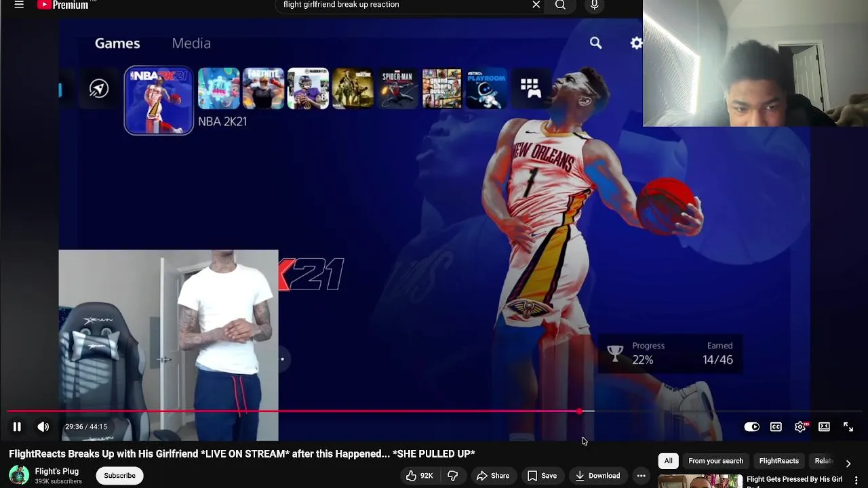868x488 pixels.
Task: Select the Astro's Playroom tile
Action: tap(486, 89)
